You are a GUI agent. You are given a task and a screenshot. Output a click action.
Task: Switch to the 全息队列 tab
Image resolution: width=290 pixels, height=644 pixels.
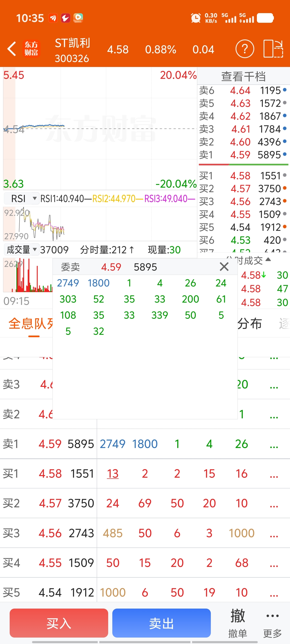31,324
